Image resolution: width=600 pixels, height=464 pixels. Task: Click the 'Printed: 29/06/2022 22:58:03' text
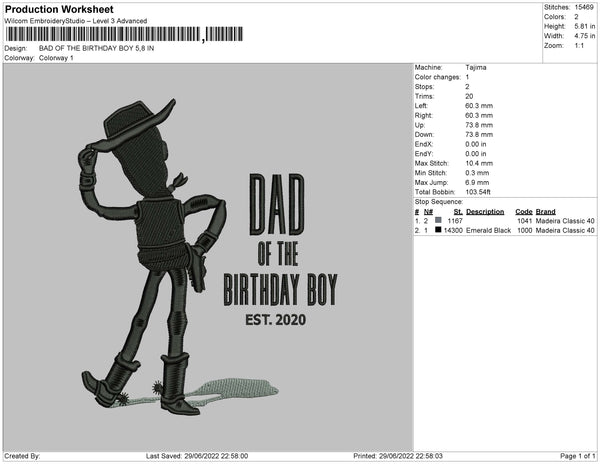point(398,456)
